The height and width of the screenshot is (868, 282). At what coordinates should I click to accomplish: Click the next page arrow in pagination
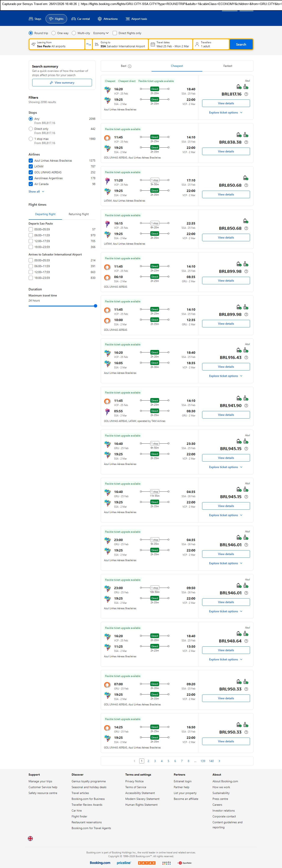(219, 761)
